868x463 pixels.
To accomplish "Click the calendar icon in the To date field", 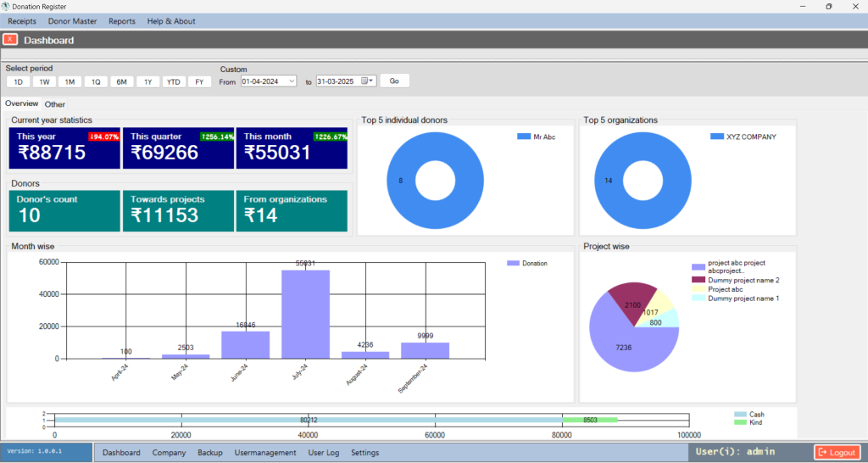I will pyautogui.click(x=368, y=81).
